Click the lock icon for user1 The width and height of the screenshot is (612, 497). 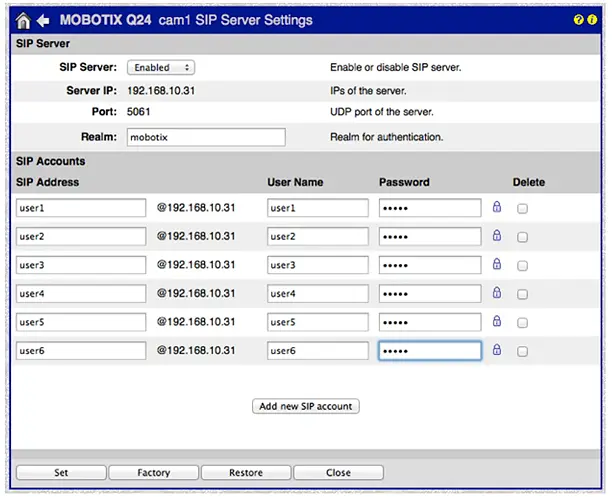tap(496, 208)
